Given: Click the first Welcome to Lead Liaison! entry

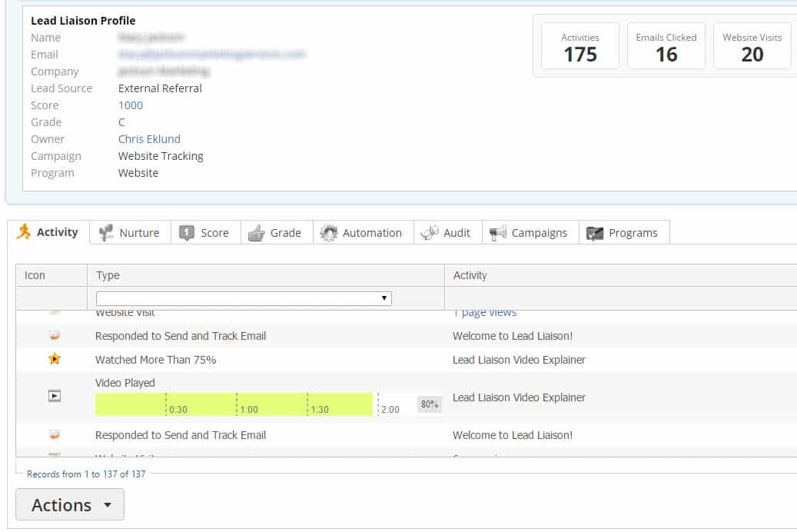Looking at the screenshot, I should click(513, 336).
